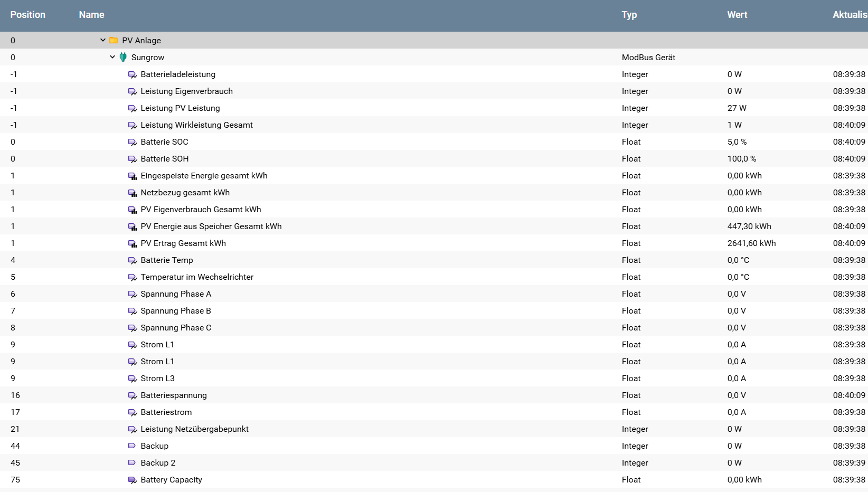Select the Temperatur im Wechselrichter entry
Viewport: 868px width, 492px height.
(196, 277)
